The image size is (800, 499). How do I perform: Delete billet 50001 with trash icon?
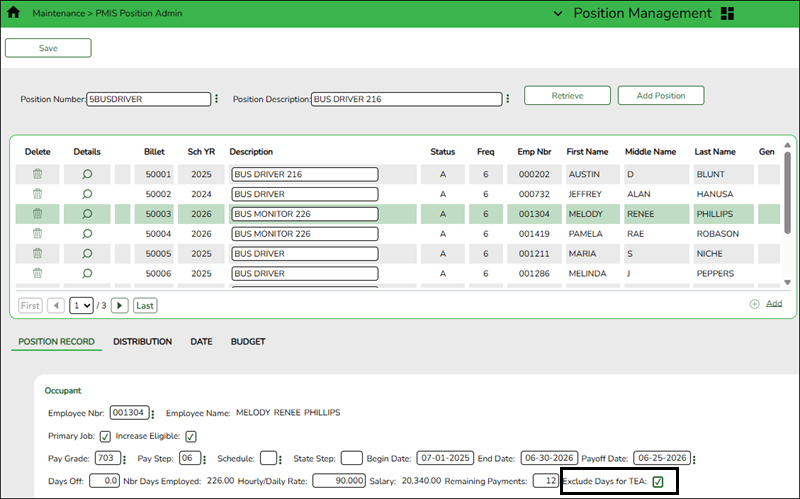pos(37,174)
